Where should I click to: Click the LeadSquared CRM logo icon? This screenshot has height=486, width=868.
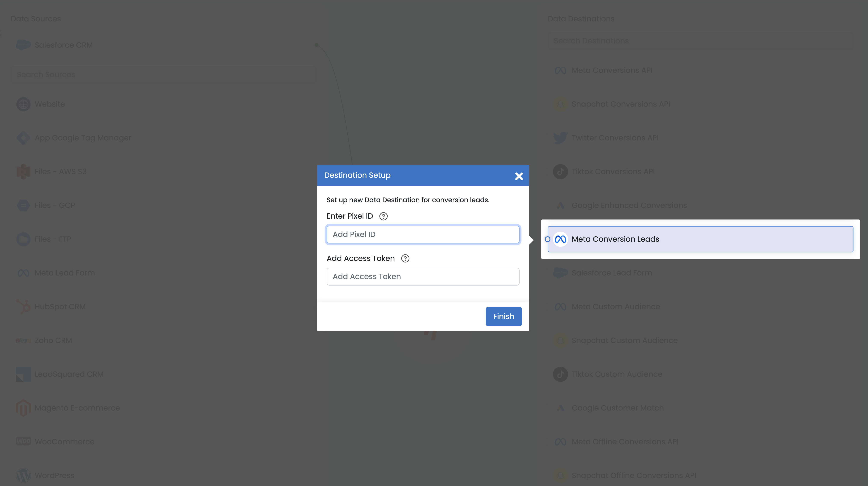23,374
